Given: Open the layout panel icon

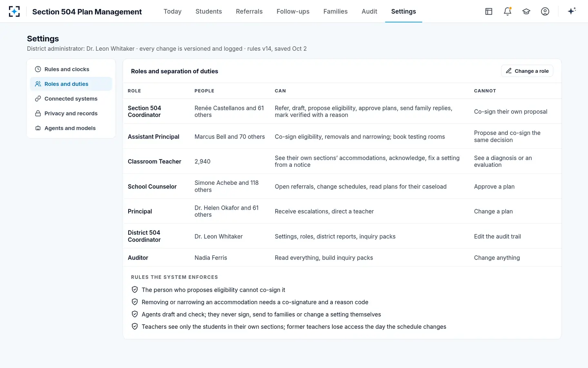Looking at the screenshot, I should coord(489,11).
